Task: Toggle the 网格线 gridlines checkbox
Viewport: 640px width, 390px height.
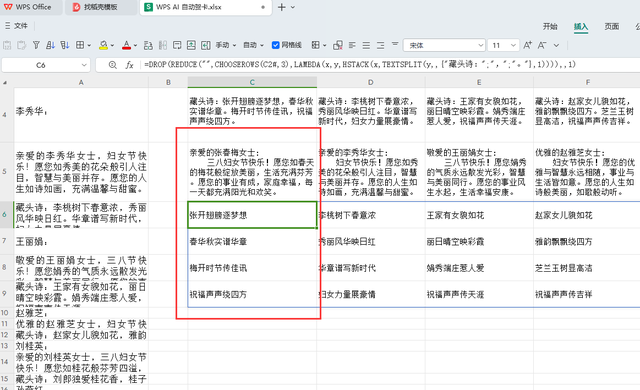Action: pos(276,45)
